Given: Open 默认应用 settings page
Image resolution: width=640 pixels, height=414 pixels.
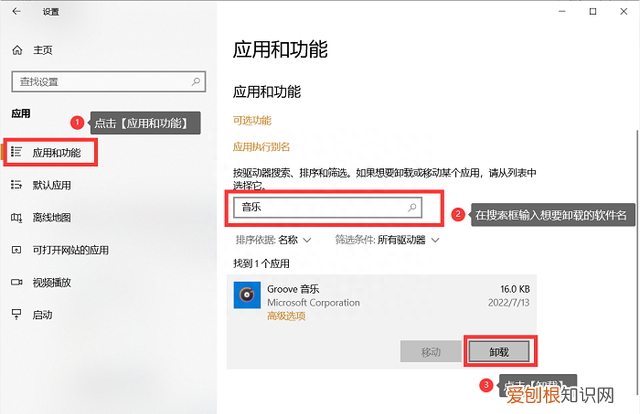Looking at the screenshot, I should [x=52, y=185].
